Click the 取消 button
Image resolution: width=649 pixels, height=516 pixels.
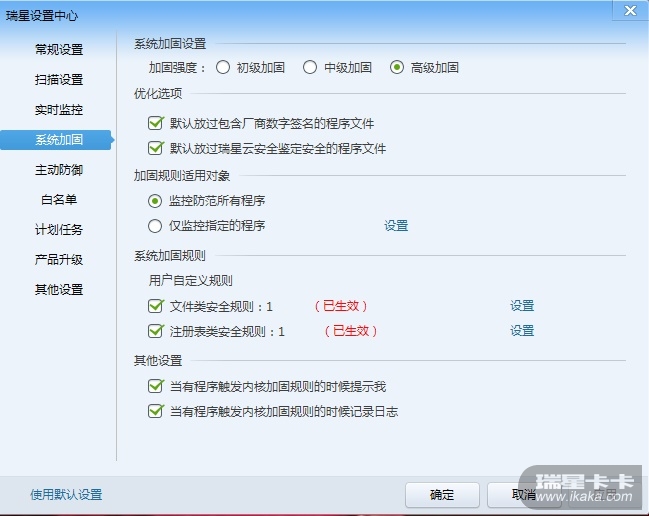click(524, 494)
